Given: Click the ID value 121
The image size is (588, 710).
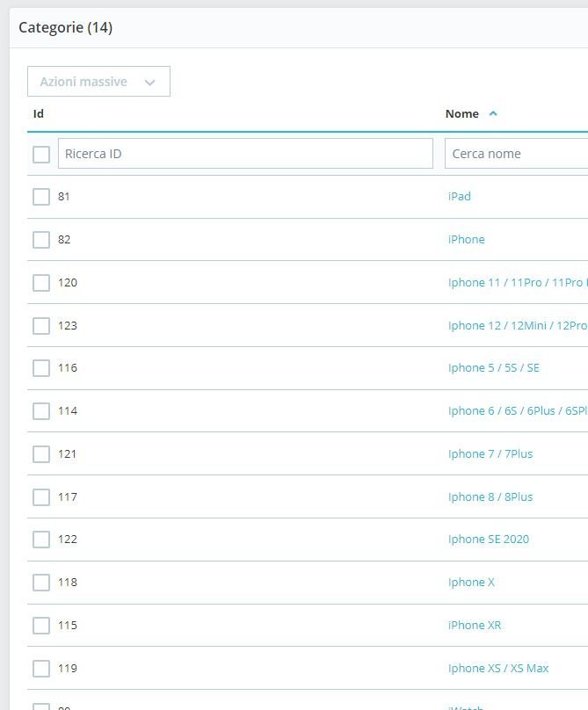Looking at the screenshot, I should click(x=67, y=453).
